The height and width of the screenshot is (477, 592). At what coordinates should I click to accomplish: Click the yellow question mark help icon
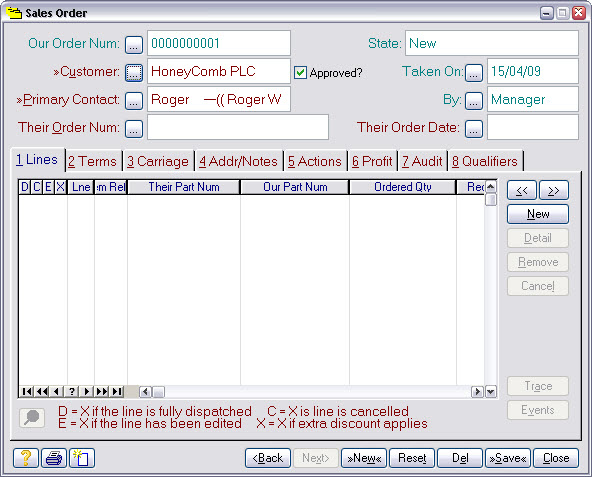click(26, 458)
